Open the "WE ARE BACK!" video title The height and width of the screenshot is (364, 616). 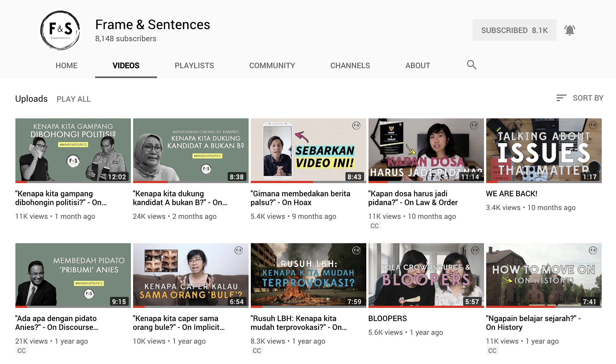tap(511, 194)
